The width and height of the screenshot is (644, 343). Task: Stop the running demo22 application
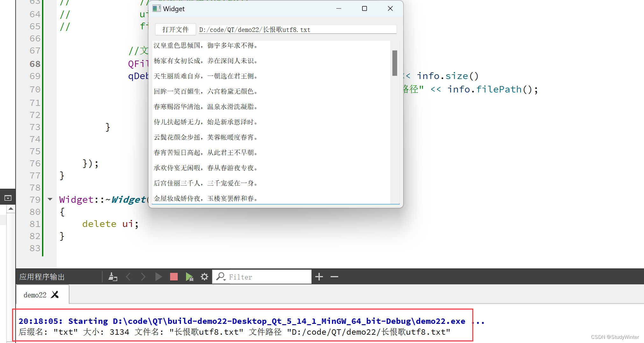click(174, 277)
